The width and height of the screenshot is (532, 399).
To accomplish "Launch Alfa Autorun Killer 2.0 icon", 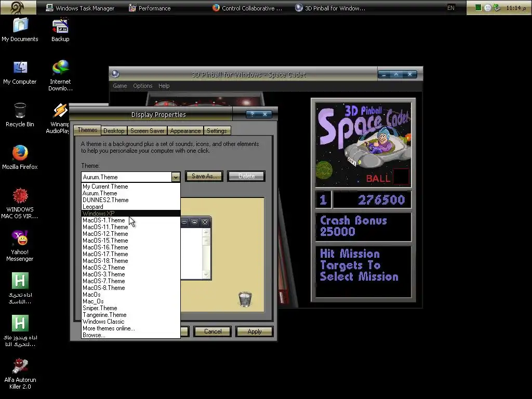I will (x=20, y=374).
